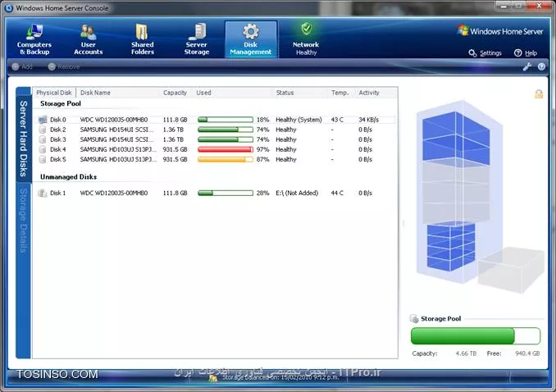Click Disk 1 unmanaged drive icon
This screenshot has height=392, width=556.
[43, 194]
